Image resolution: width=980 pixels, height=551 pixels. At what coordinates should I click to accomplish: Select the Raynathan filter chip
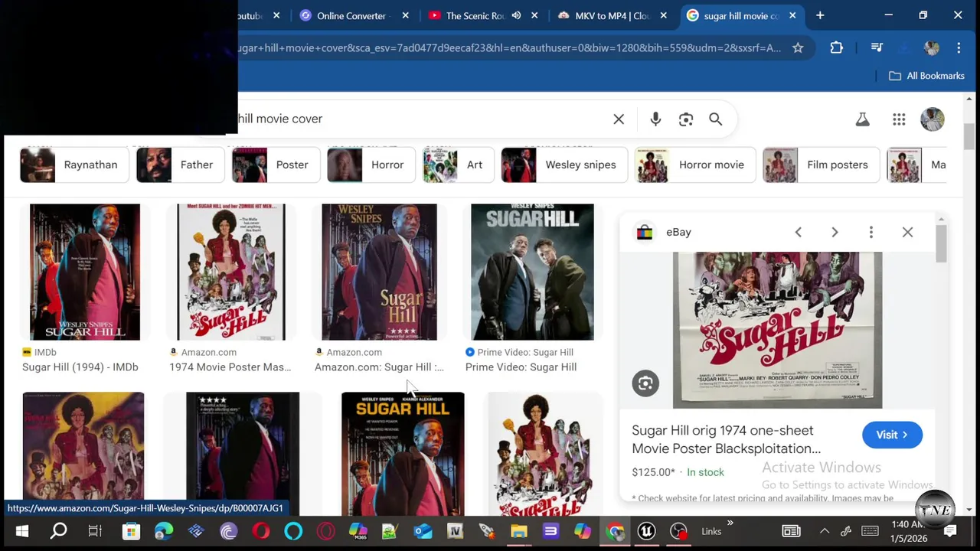pos(73,165)
